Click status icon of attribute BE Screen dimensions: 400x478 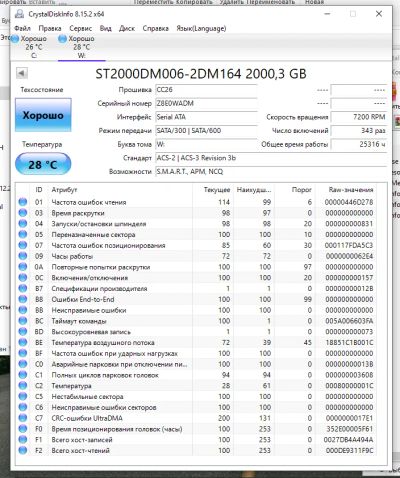23,342
